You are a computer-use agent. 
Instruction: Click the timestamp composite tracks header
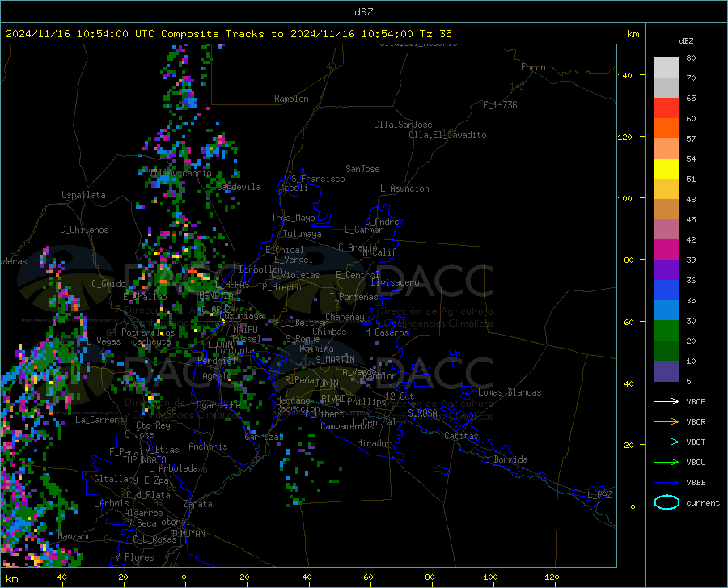[x=228, y=34]
